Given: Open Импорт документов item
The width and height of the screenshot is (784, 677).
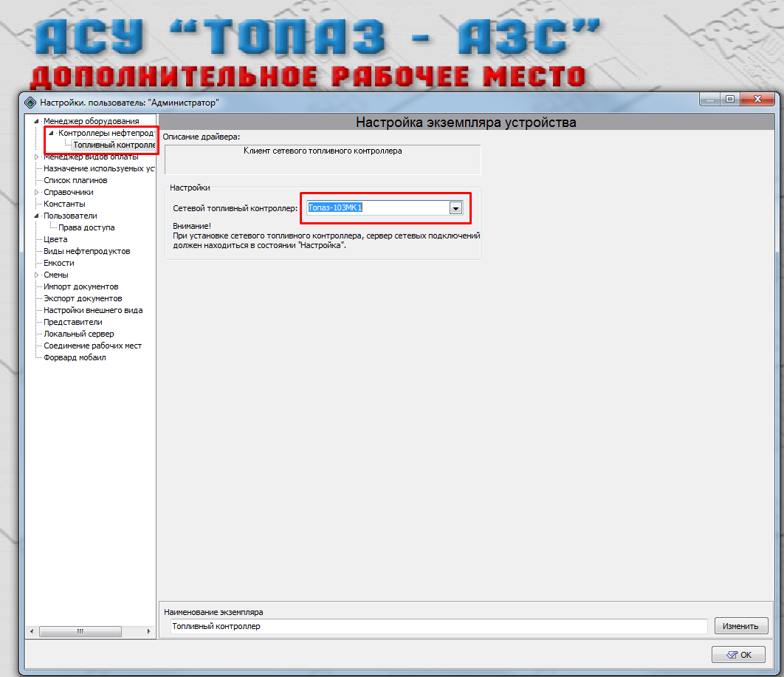Looking at the screenshot, I should (x=81, y=286).
